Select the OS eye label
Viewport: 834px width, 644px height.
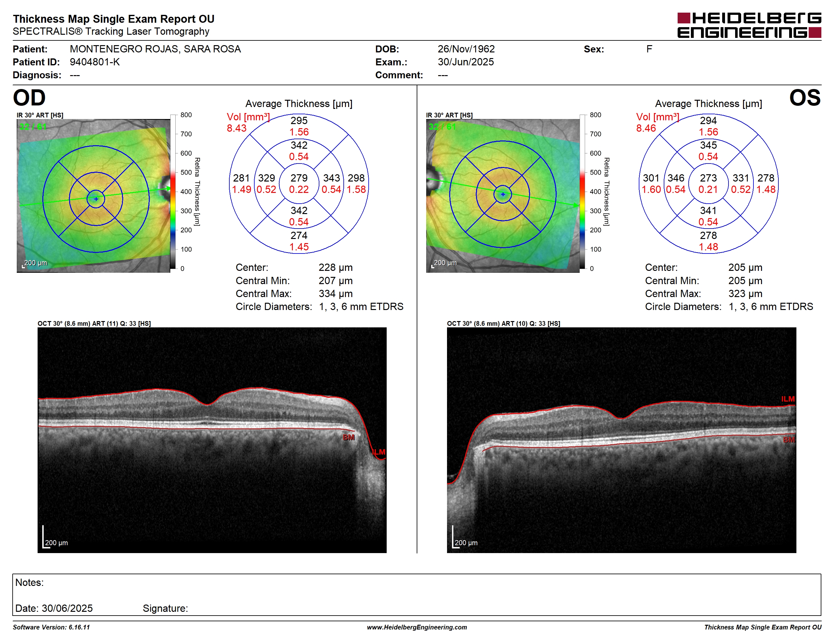[x=805, y=98]
